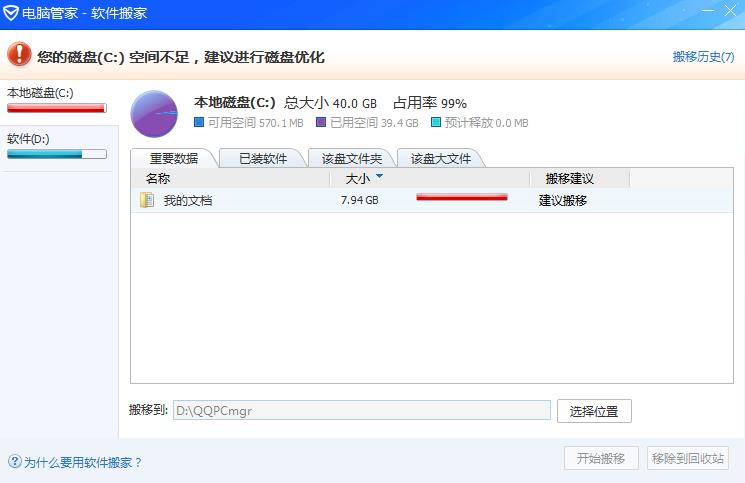745x483 pixels.
Task: Click the C: disk usage pie chart
Action: pyautogui.click(x=154, y=114)
